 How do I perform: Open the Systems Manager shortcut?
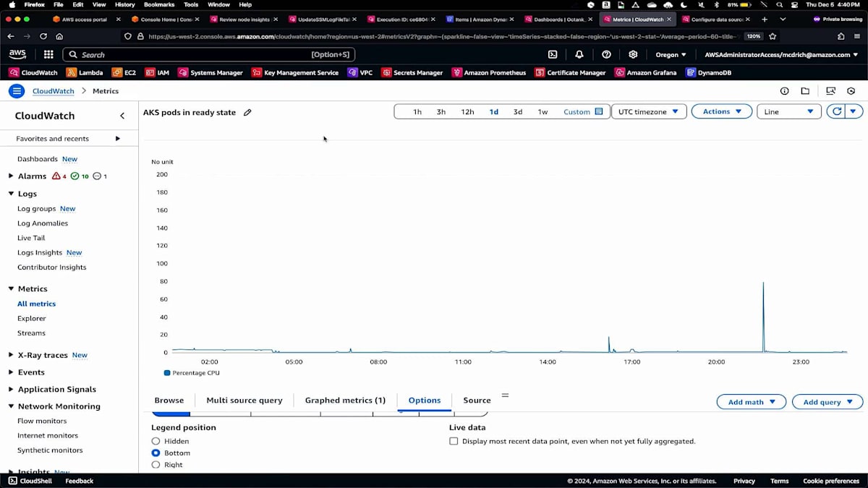point(210,72)
